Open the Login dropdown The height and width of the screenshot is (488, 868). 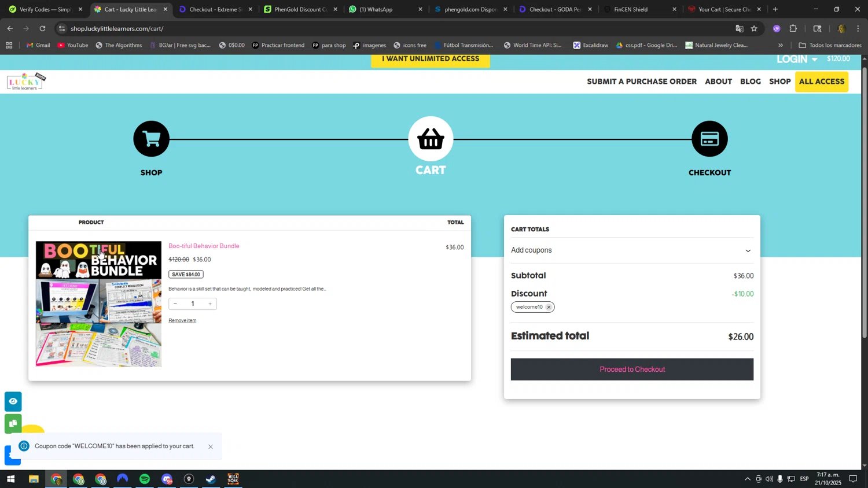click(797, 59)
